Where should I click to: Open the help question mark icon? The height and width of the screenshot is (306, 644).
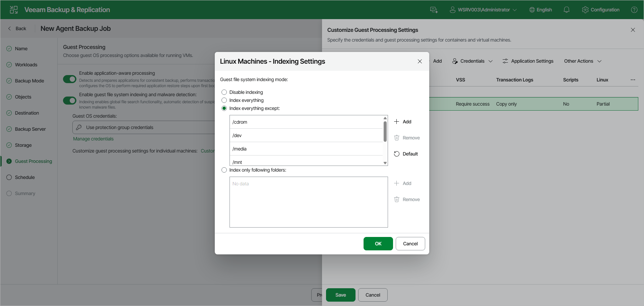(x=634, y=10)
